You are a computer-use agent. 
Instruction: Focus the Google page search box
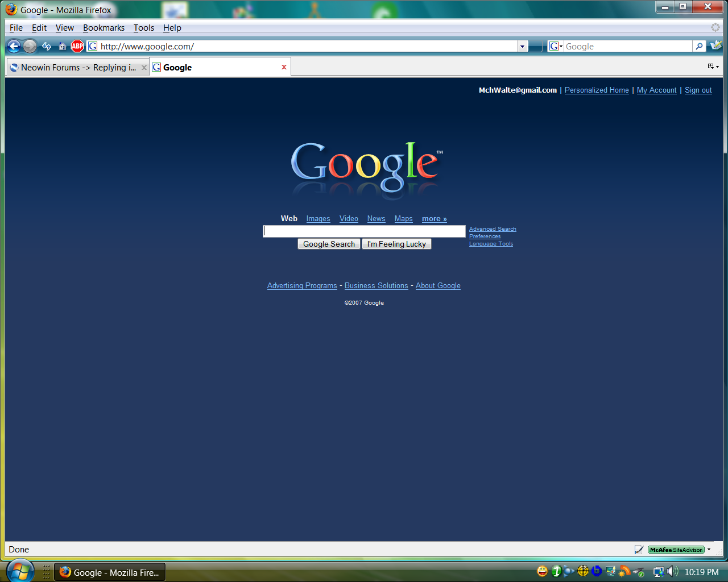(364, 231)
